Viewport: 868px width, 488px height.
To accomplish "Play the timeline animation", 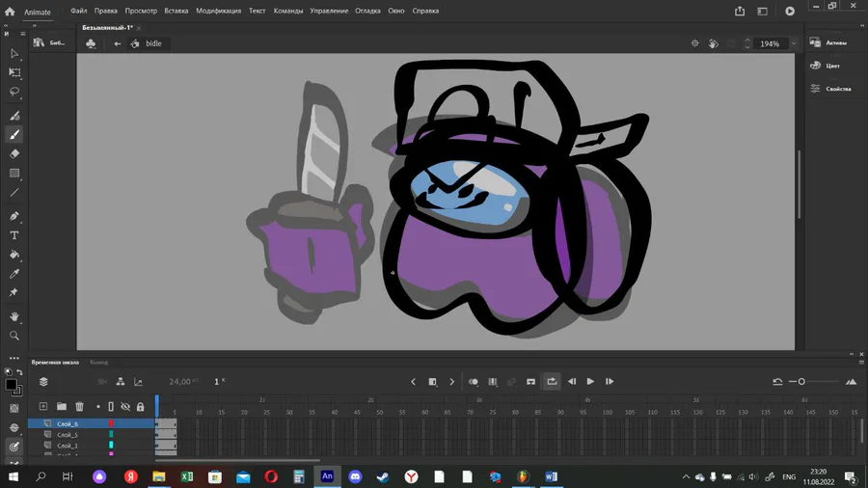I will pyautogui.click(x=590, y=381).
